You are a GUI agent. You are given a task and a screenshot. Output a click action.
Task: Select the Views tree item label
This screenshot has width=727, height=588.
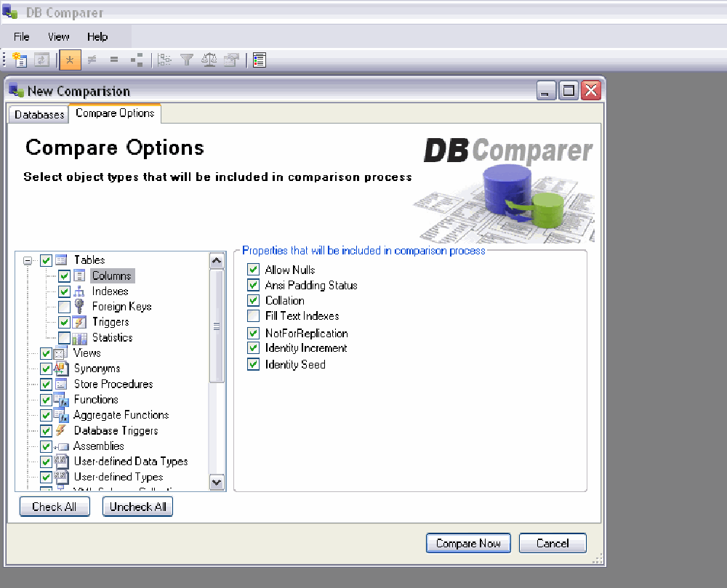(87, 353)
